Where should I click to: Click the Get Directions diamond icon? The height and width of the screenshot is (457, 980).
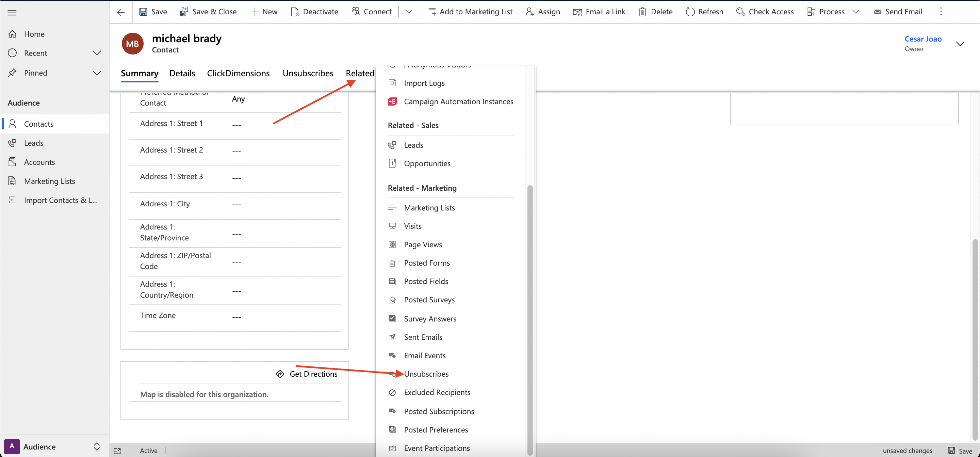[280, 374]
